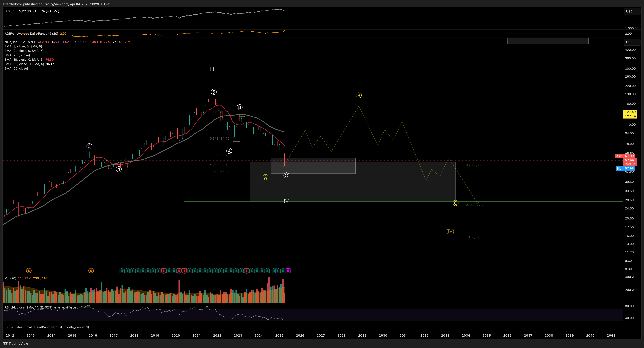644x348 pixels.
Task: Select the circled 5 wave label
Action: click(x=213, y=92)
